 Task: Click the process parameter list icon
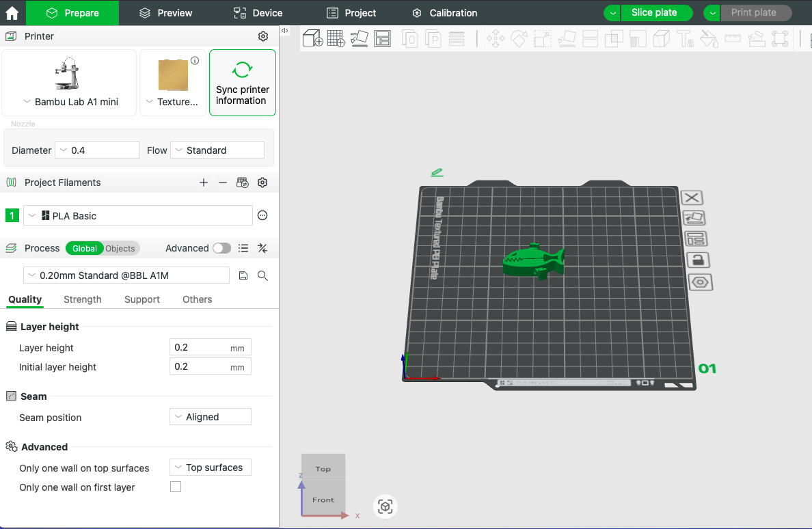pos(243,249)
